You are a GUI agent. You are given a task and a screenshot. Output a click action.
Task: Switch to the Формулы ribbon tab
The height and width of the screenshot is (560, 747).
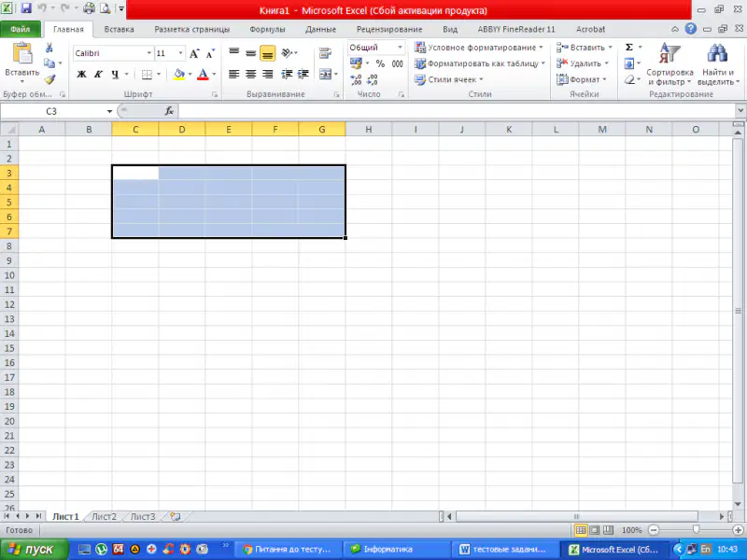coord(267,29)
